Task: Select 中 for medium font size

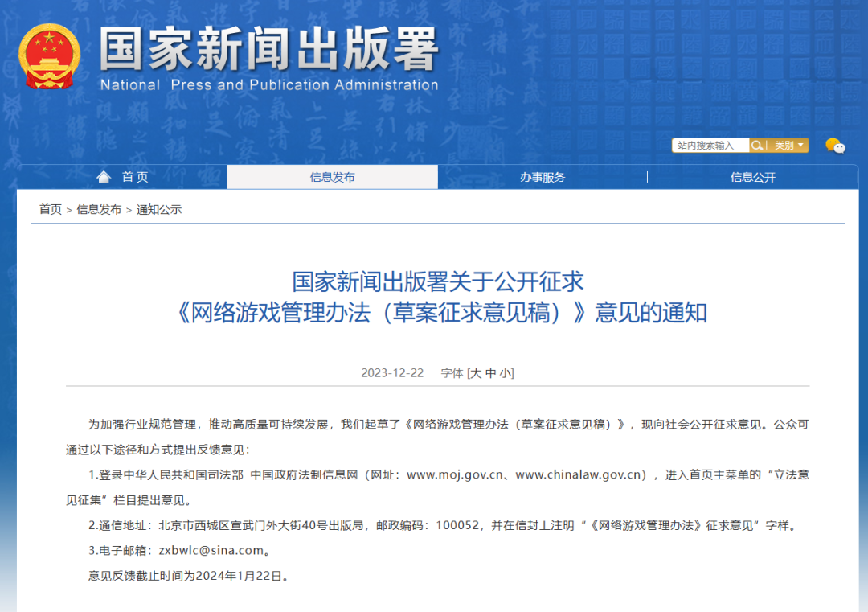Action: (489, 372)
